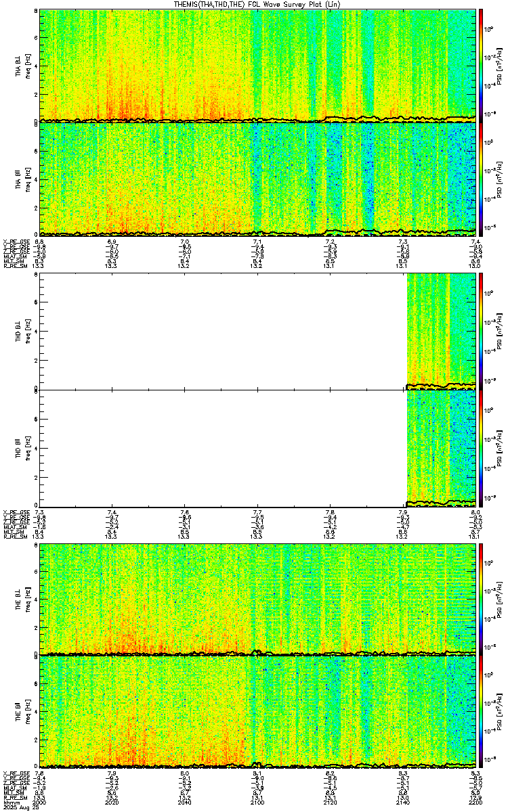Click the MLAT_SM row label under THE panels
508x812 pixels.
pyautogui.click(x=14, y=788)
